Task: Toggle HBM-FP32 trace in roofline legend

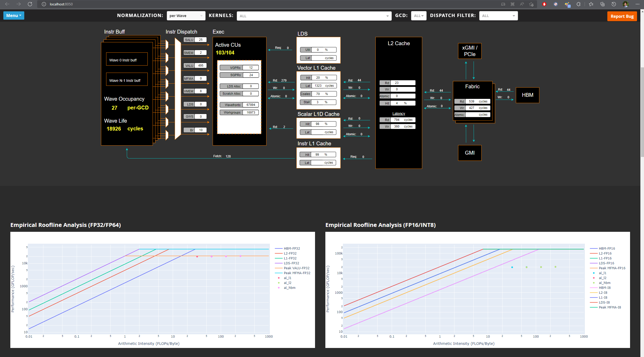Action: point(292,248)
